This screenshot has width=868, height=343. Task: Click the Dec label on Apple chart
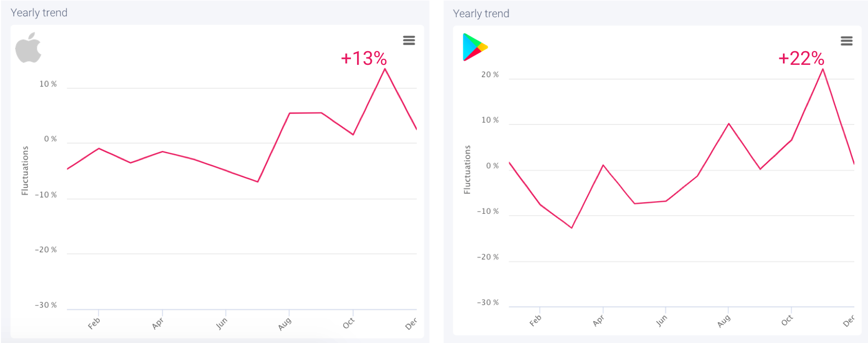point(411,323)
